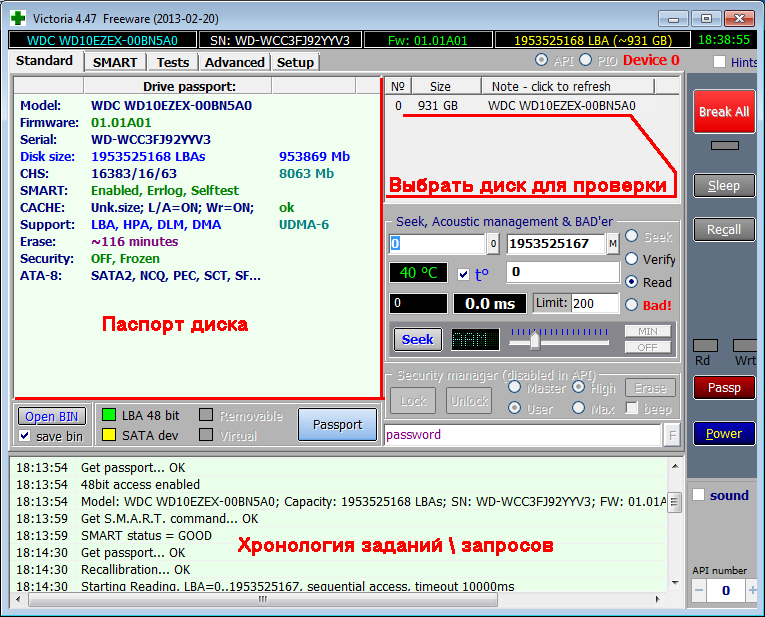Select drive row 0 931 GB in list
The width and height of the screenshot is (765, 617).
(x=532, y=106)
